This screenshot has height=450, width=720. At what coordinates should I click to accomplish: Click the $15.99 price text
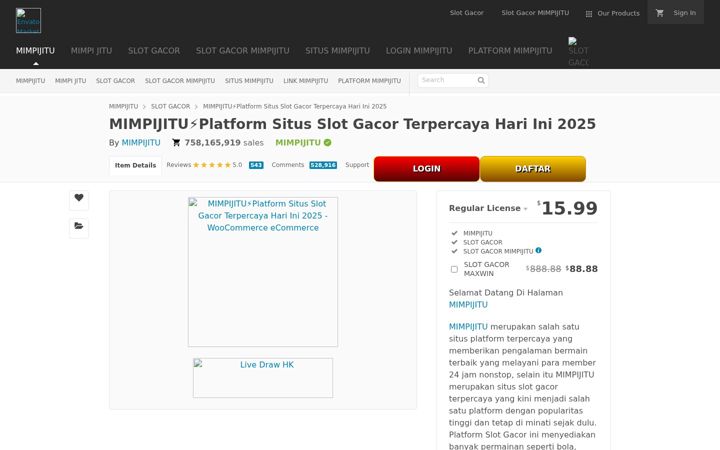pos(568,208)
